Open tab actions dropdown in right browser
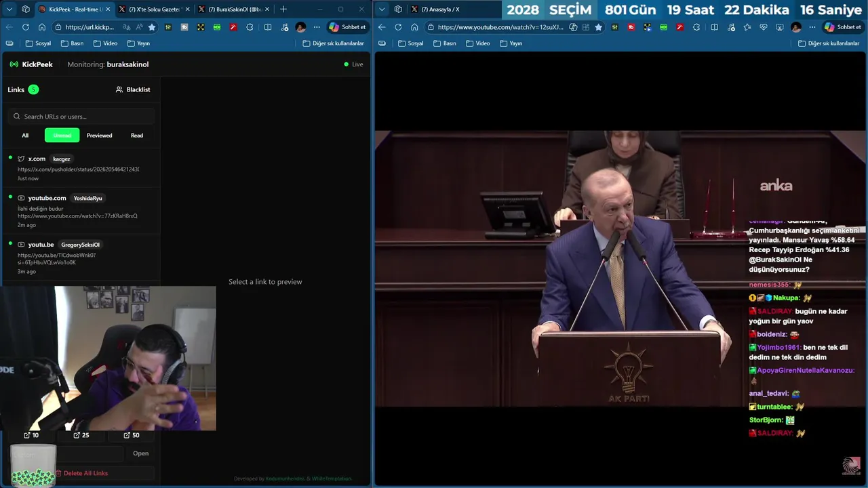Viewport: 868px width, 488px height. 382,9
